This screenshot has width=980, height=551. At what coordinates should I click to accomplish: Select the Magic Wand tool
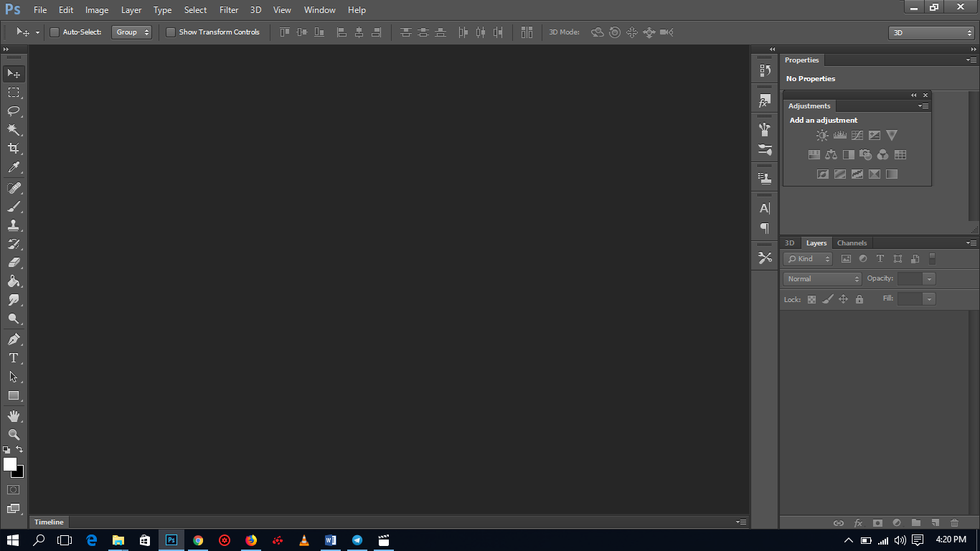pos(14,130)
